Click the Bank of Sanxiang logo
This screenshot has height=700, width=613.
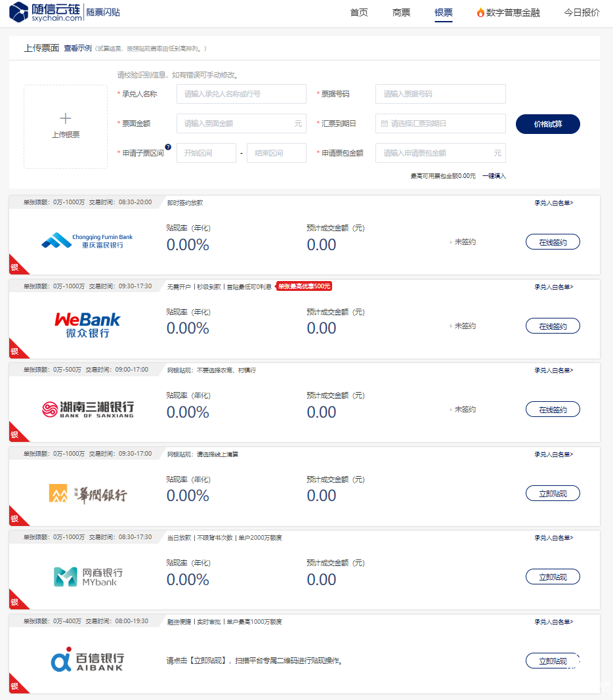88,409
